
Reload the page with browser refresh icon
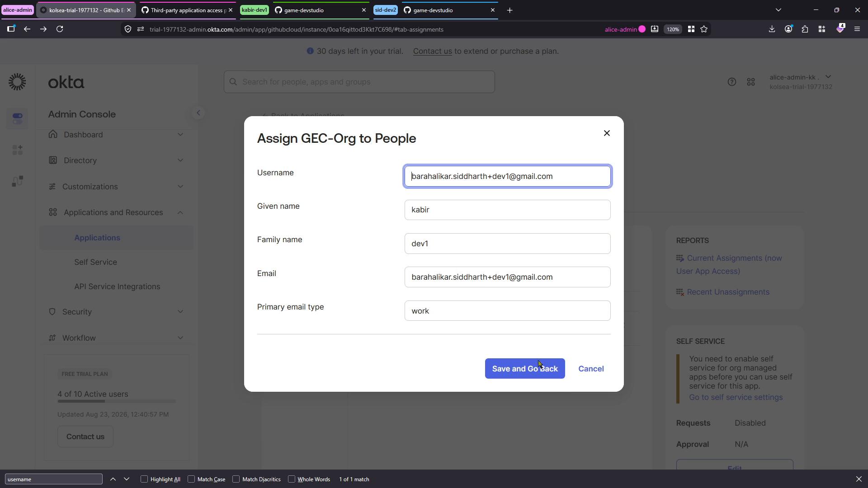coord(60,29)
